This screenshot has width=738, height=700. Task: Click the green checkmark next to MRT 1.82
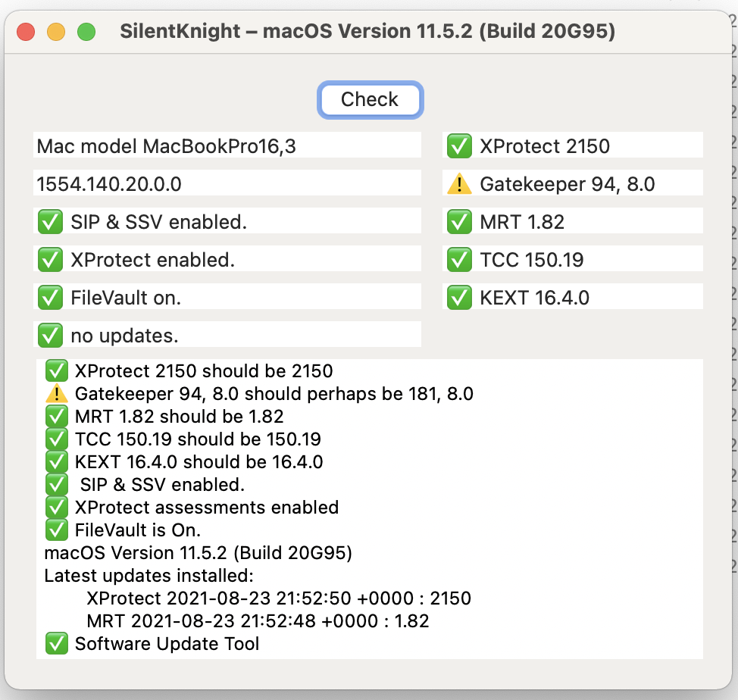[459, 222]
